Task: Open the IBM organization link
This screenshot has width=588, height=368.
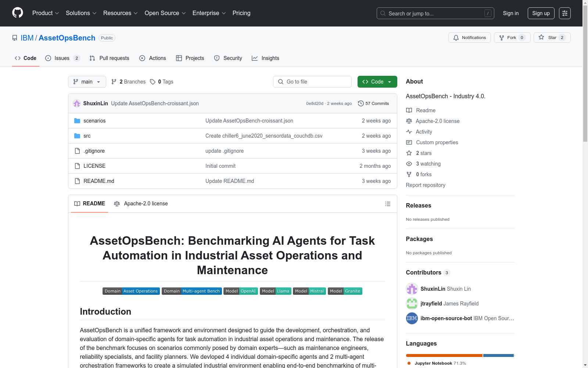Action: (x=27, y=38)
